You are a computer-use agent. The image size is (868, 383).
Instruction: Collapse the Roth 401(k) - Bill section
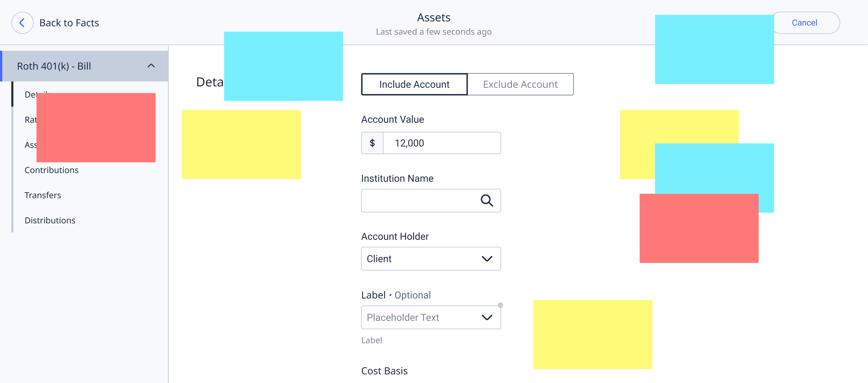(151, 66)
